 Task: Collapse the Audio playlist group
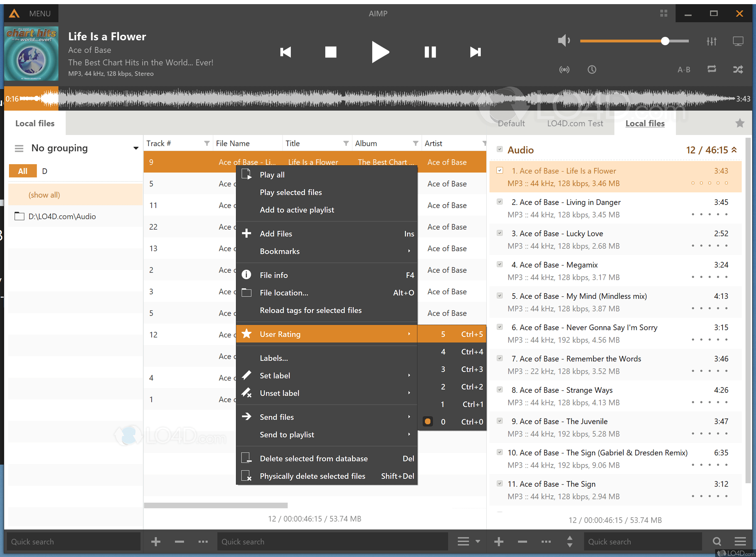pos(734,150)
